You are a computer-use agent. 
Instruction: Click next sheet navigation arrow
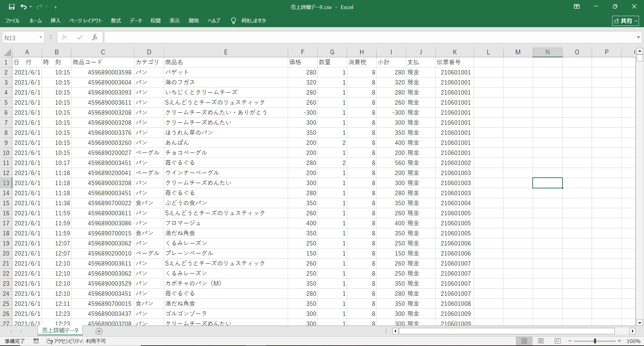21,331
